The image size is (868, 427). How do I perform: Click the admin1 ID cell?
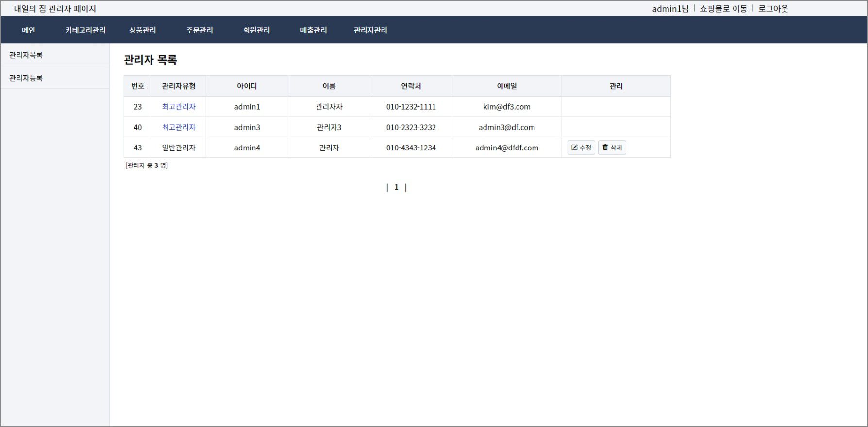(x=247, y=107)
